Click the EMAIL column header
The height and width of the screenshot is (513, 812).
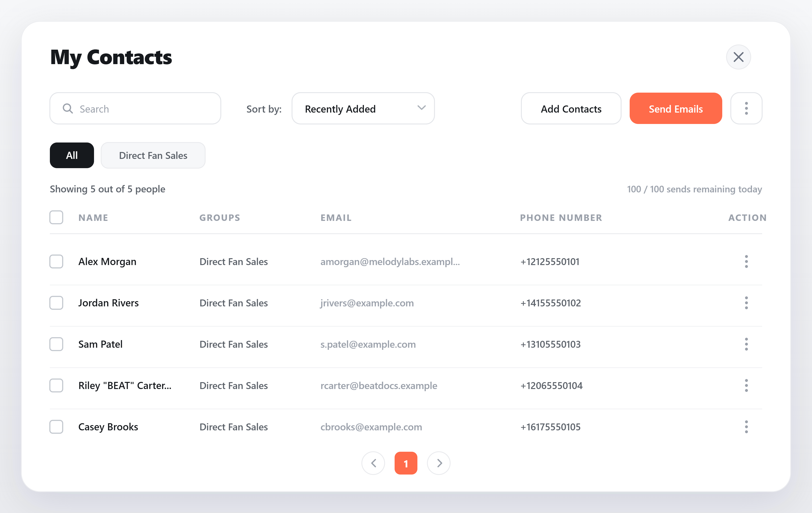click(x=336, y=218)
